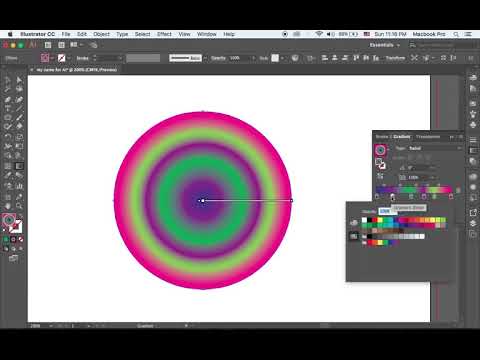Click Transform link in control bar
Screen dimensions: 480x360
tap(395, 58)
